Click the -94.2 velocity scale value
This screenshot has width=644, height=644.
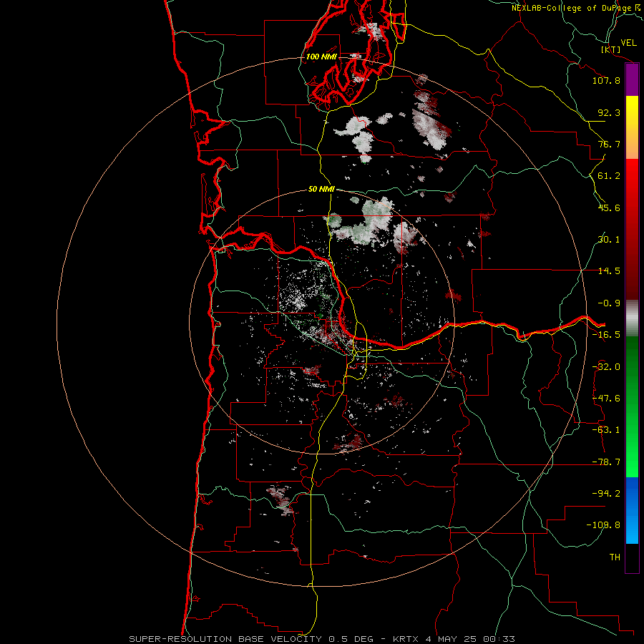pos(606,494)
